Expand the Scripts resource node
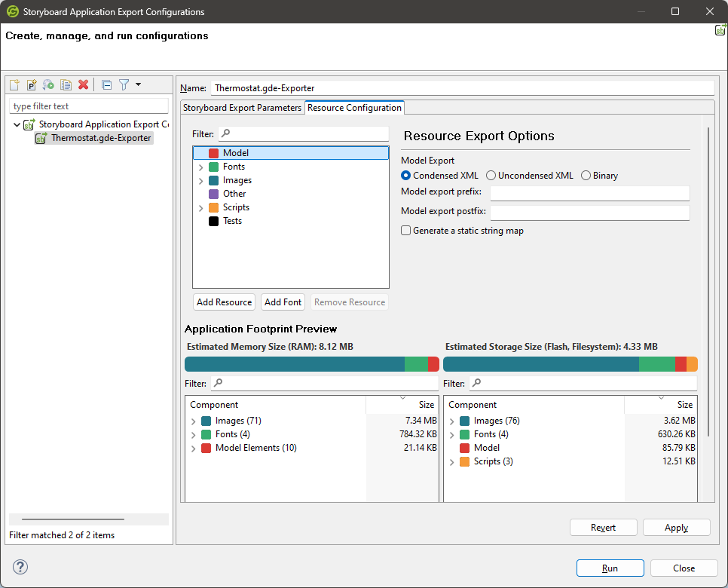 coord(201,208)
